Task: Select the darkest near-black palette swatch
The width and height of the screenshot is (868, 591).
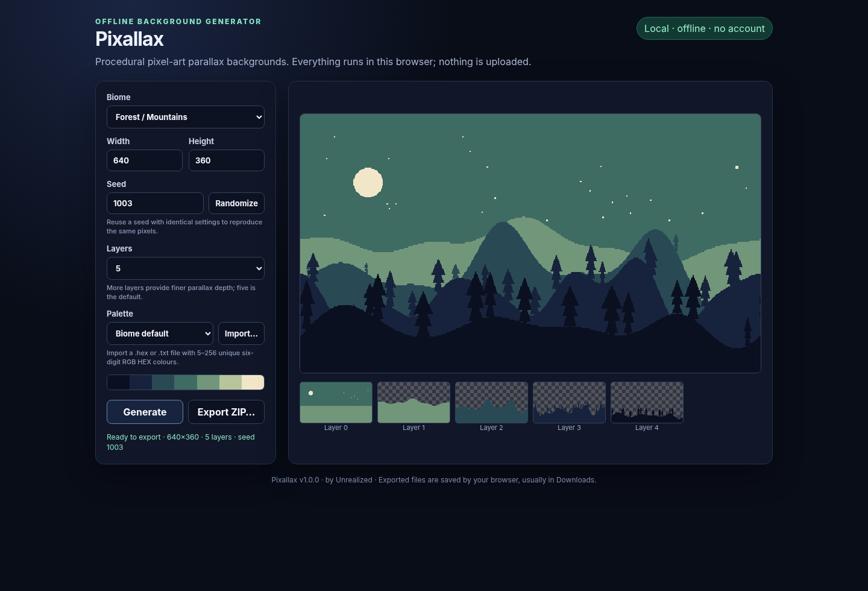Action: point(118,382)
